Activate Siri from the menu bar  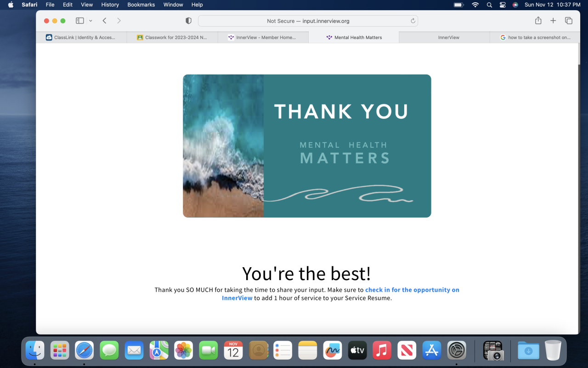515,5
